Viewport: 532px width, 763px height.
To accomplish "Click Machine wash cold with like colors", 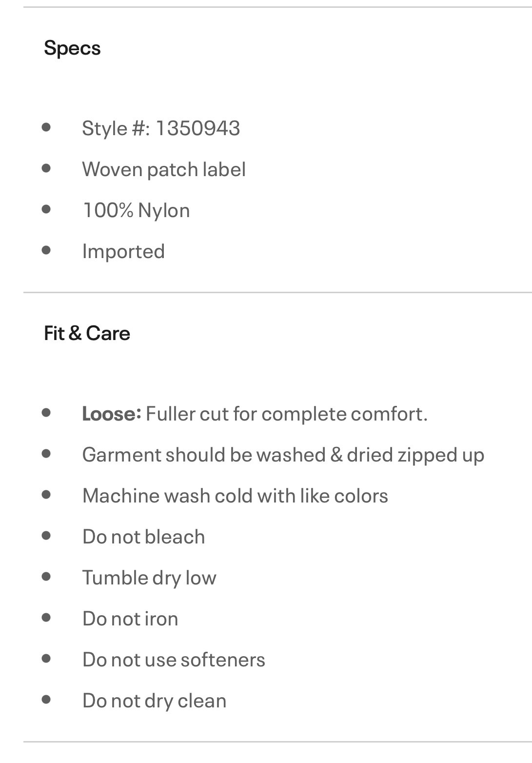I will click(x=235, y=496).
